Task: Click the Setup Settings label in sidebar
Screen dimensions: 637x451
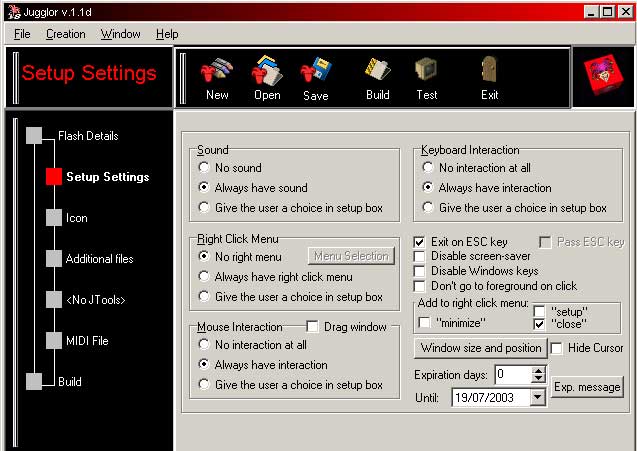Action: click(x=108, y=177)
